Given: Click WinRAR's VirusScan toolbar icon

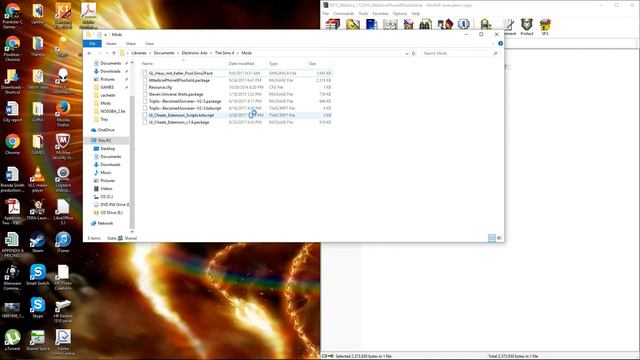Looking at the screenshot, I should click(x=485, y=24).
